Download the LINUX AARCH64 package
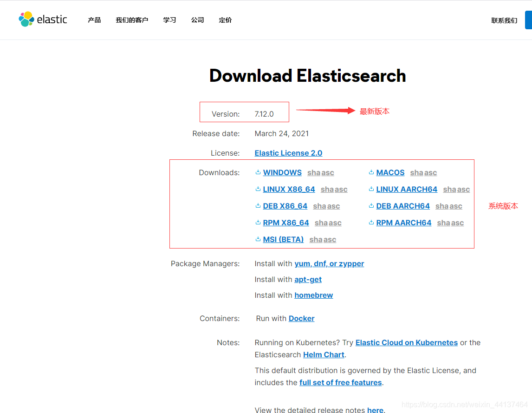Viewport: 532px width, 413px height. click(x=407, y=189)
